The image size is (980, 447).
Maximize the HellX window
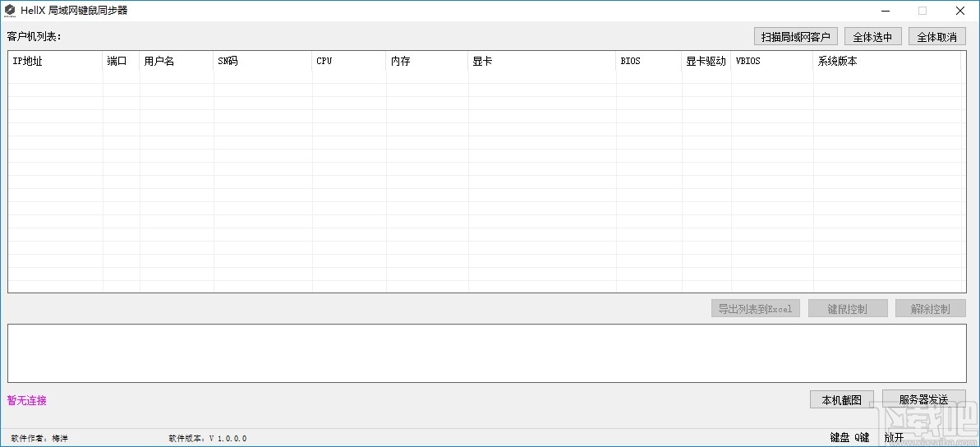click(922, 11)
